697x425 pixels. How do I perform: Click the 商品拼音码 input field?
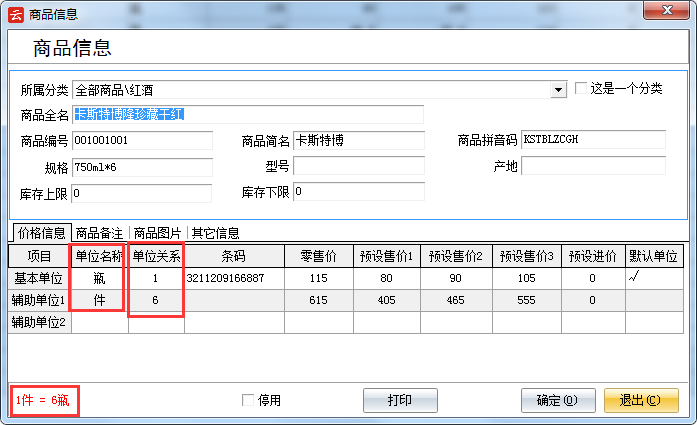pyautogui.click(x=592, y=140)
